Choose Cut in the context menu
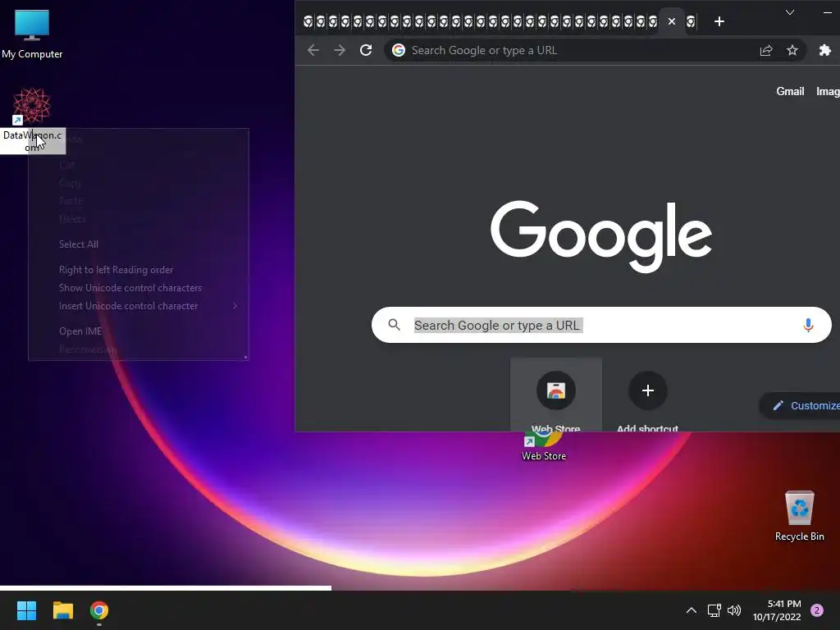Image resolution: width=840 pixels, height=630 pixels. pyautogui.click(x=66, y=164)
